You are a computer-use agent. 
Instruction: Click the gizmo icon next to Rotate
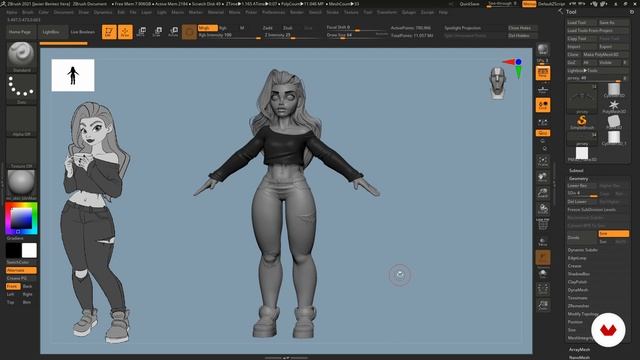coord(189,32)
